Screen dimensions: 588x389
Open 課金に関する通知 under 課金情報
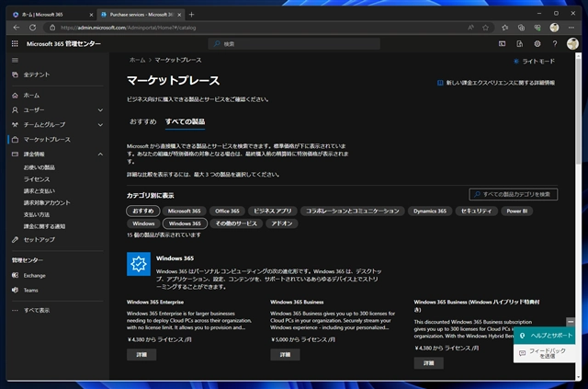pos(45,226)
